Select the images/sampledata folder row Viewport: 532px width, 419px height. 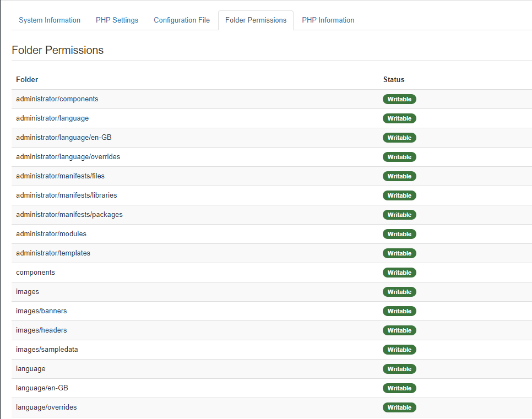click(47, 350)
